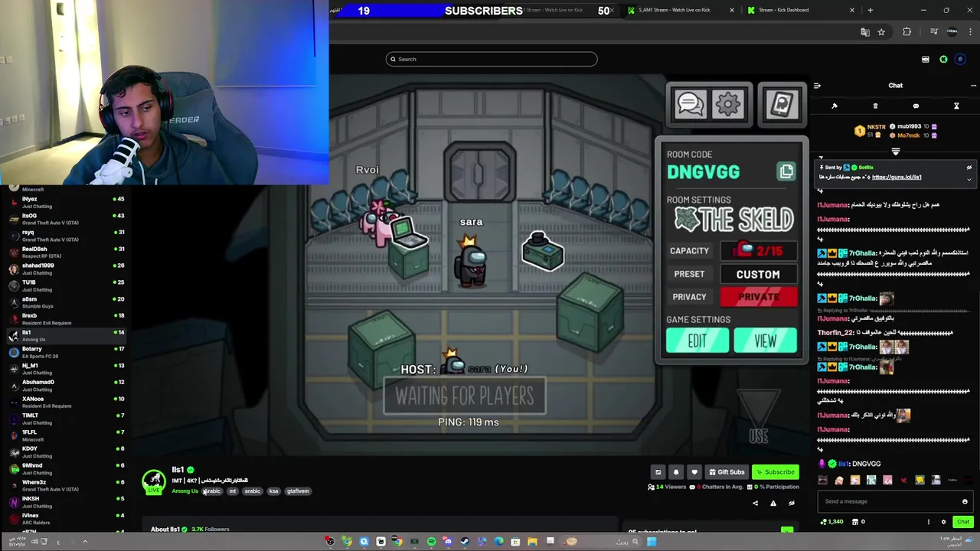Expand the pinned message chevron
Viewport: 980px width, 551px height.
(x=969, y=180)
